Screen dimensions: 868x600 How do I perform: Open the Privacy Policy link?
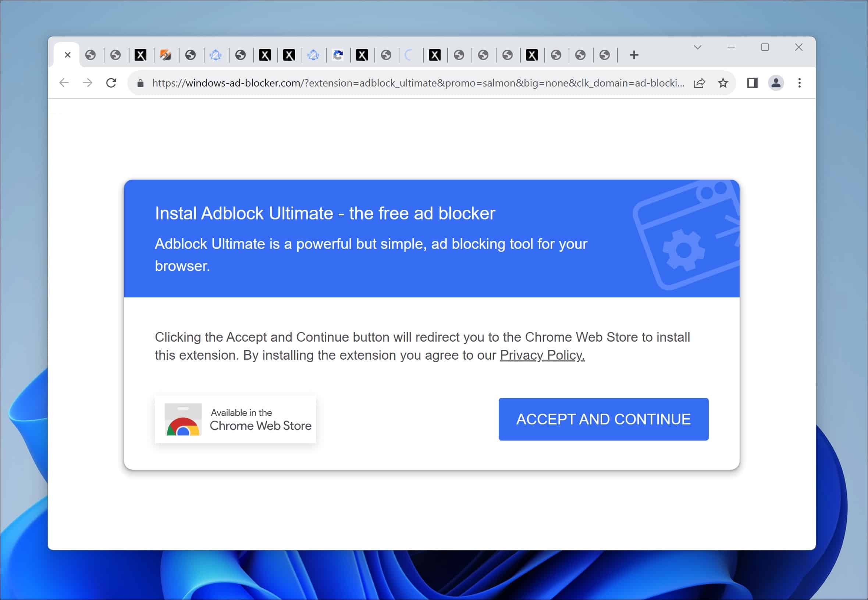click(542, 355)
